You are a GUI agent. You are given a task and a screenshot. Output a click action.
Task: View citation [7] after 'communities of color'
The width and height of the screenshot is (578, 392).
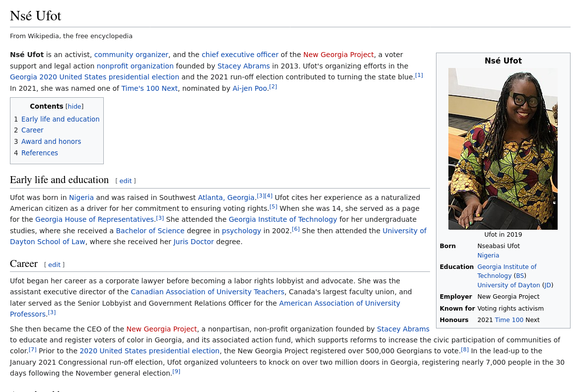(x=33, y=349)
